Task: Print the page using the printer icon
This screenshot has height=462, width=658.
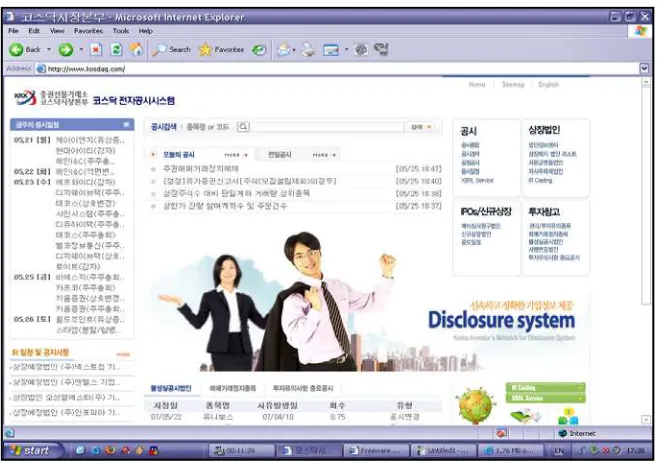Action: click(309, 50)
